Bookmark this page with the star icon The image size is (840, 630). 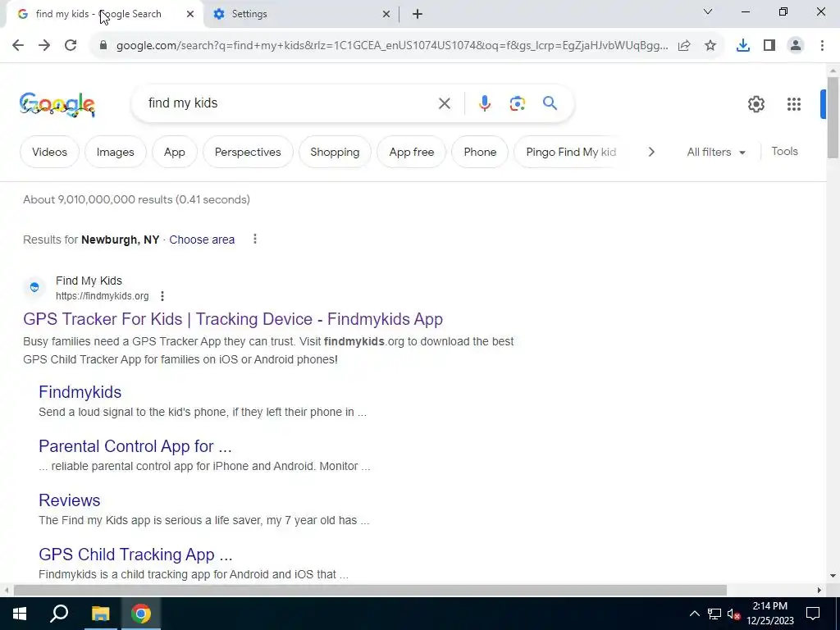(710, 46)
